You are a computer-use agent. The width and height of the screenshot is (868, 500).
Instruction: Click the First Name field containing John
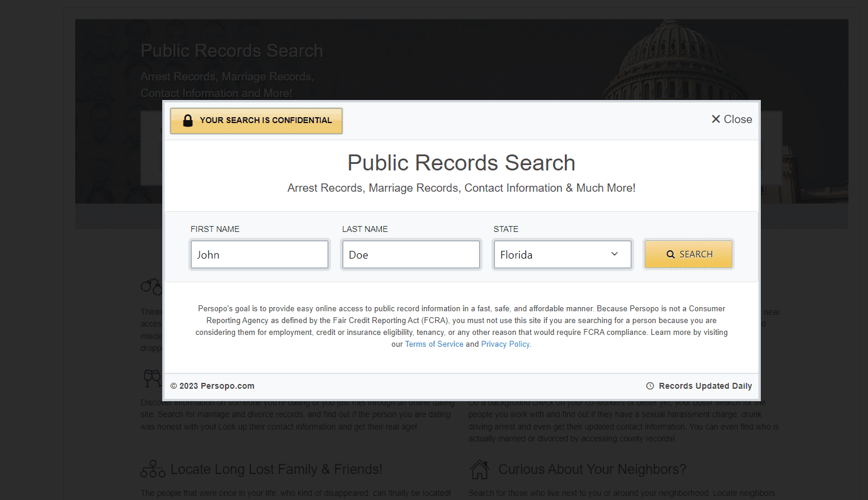coord(259,254)
